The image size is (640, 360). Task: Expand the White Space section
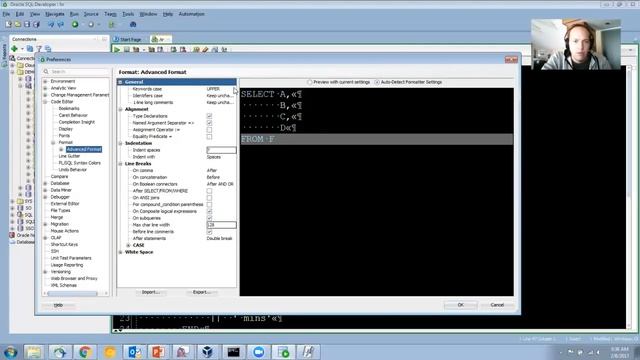(x=120, y=252)
